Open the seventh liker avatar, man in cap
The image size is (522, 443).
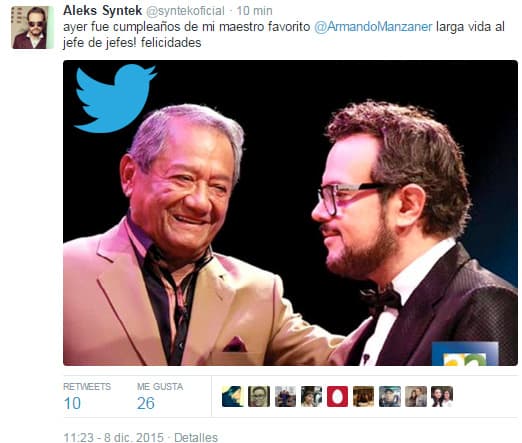coord(390,396)
